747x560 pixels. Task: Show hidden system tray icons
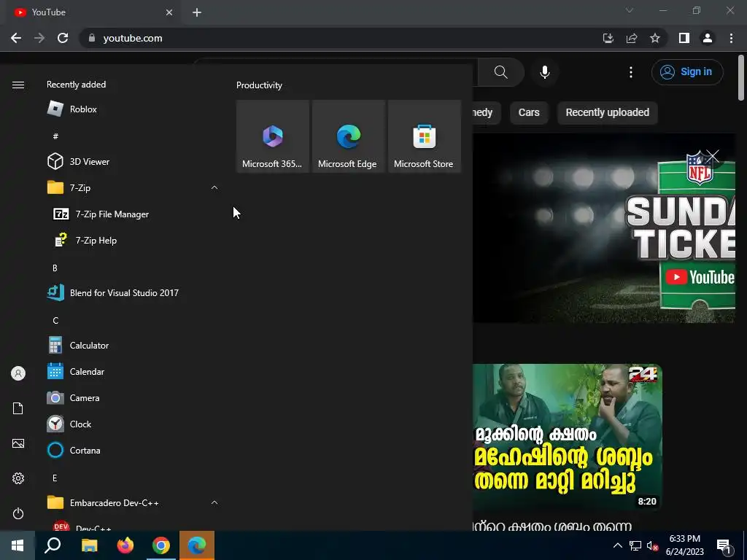click(617, 545)
